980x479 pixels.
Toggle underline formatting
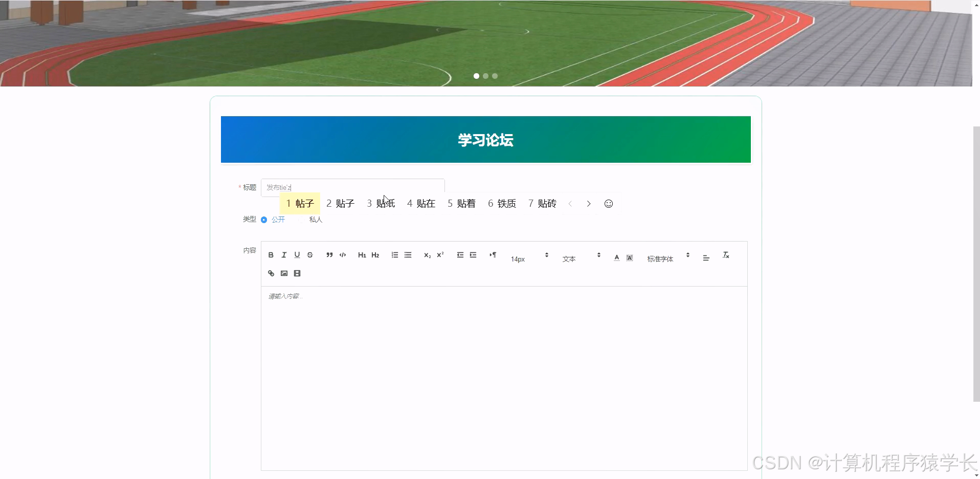(297, 254)
